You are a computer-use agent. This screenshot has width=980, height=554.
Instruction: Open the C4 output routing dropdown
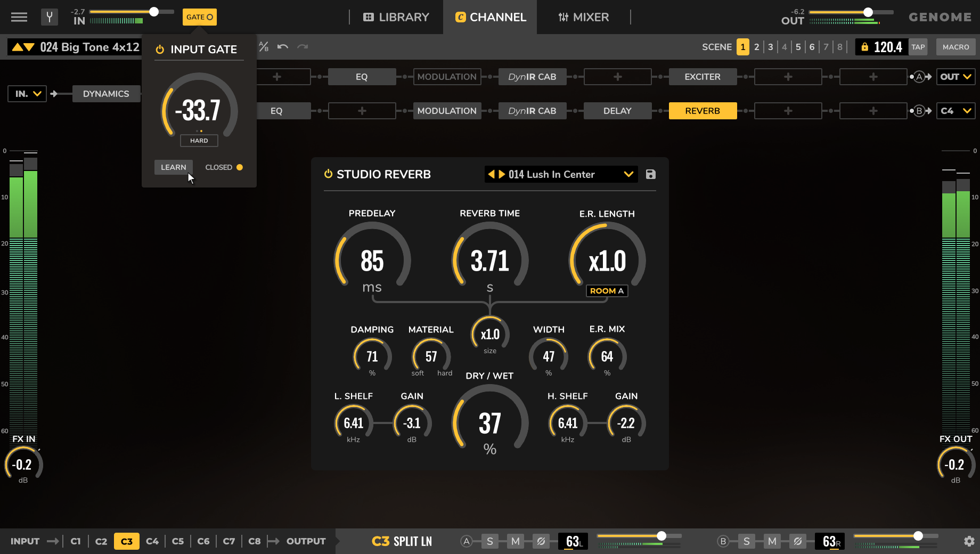(x=955, y=111)
